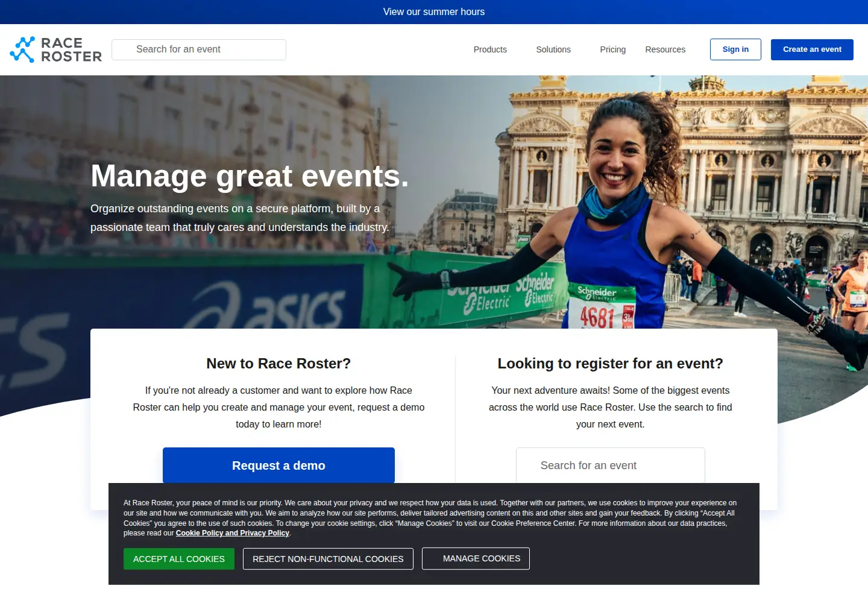This screenshot has height=603, width=868.
Task: Focus the header event search field
Action: pyautogui.click(x=199, y=49)
